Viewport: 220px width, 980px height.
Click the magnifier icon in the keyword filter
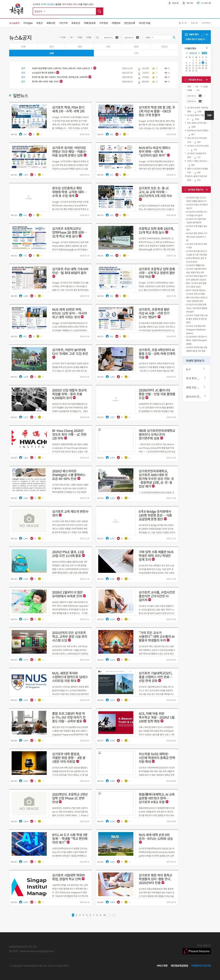[x=174, y=38]
